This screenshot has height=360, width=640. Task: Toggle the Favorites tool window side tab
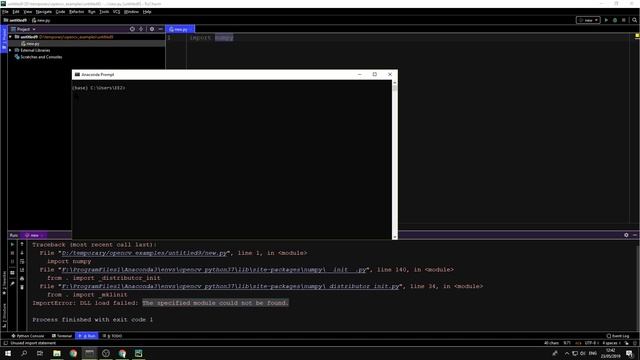click(4, 282)
